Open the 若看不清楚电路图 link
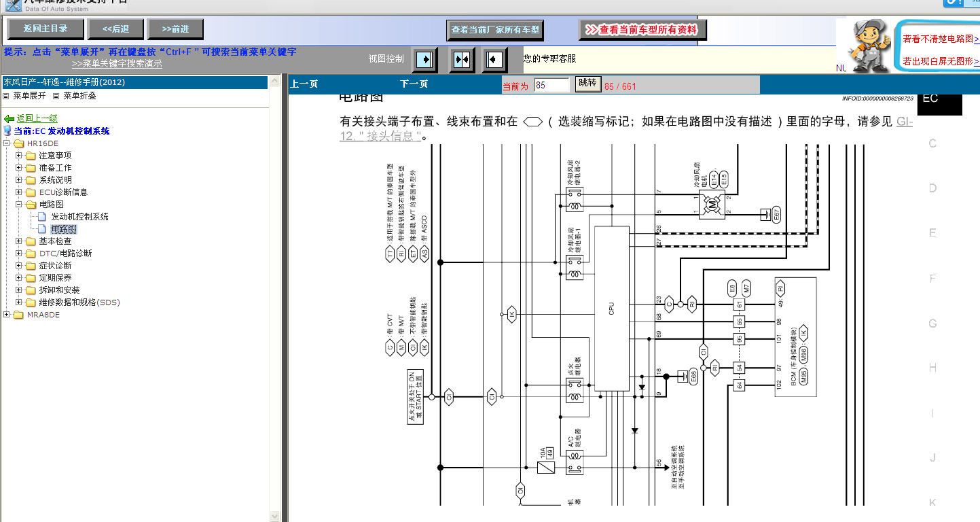980x522 pixels. [x=941, y=39]
